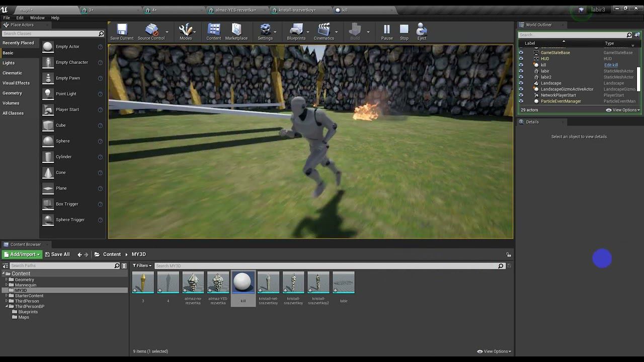Hide the Landscape actor with eye icon
The width and height of the screenshot is (644, 362).
pyautogui.click(x=521, y=83)
